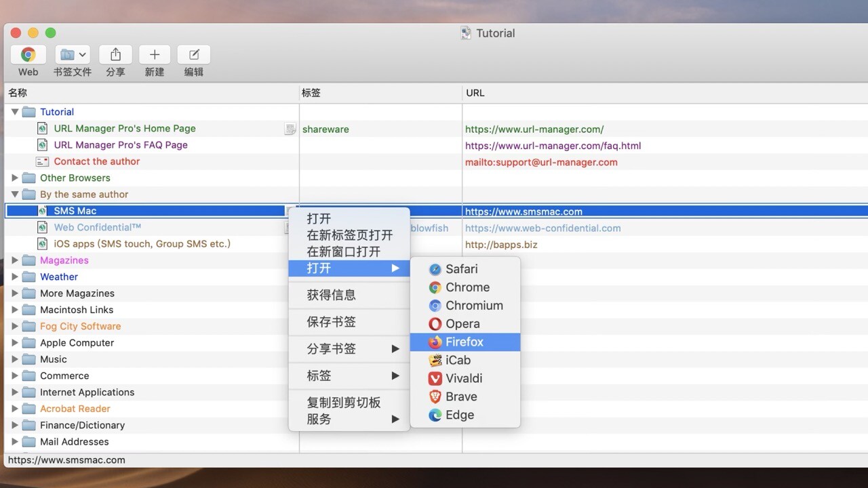Select 保存书签 in the context menu
The width and height of the screenshot is (868, 488).
[x=349, y=322]
